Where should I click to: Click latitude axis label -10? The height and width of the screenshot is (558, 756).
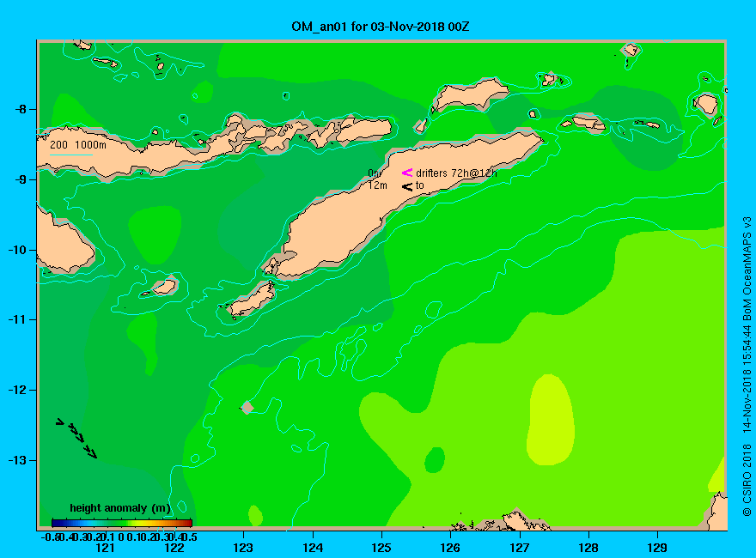pyautogui.click(x=17, y=250)
